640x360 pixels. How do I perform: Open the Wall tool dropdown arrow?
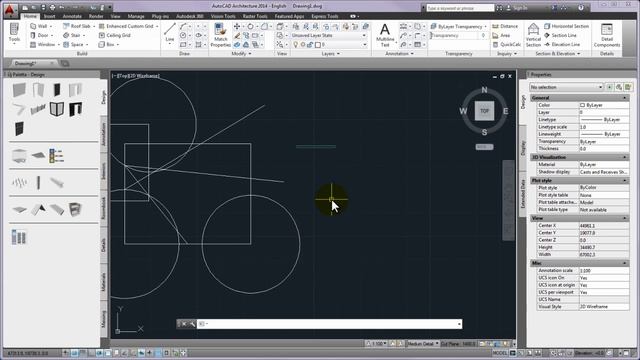(x=51, y=26)
